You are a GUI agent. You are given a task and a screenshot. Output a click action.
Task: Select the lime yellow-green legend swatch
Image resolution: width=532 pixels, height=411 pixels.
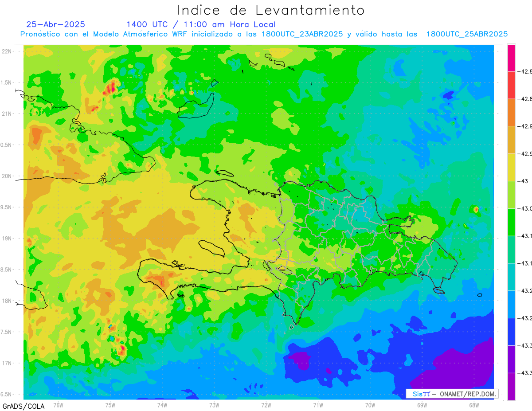(511, 195)
